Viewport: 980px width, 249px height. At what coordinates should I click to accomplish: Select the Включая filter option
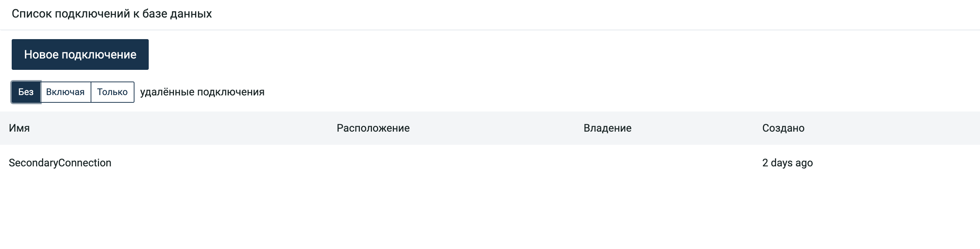pos(65,92)
